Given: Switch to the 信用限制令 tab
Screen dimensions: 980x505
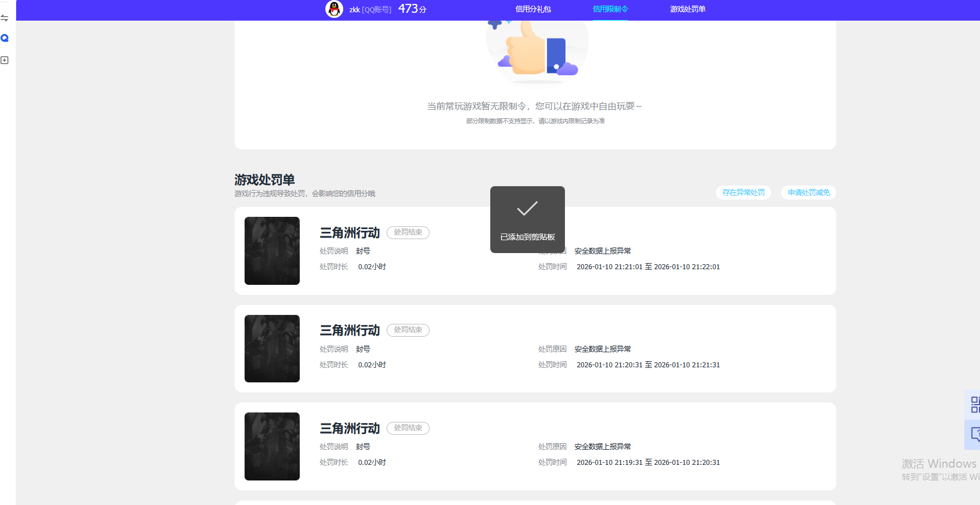Looking at the screenshot, I should tap(610, 9).
